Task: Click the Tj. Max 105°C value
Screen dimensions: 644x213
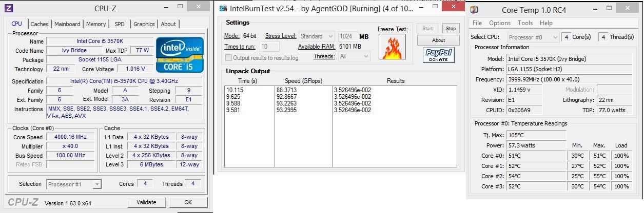Action: (536, 135)
